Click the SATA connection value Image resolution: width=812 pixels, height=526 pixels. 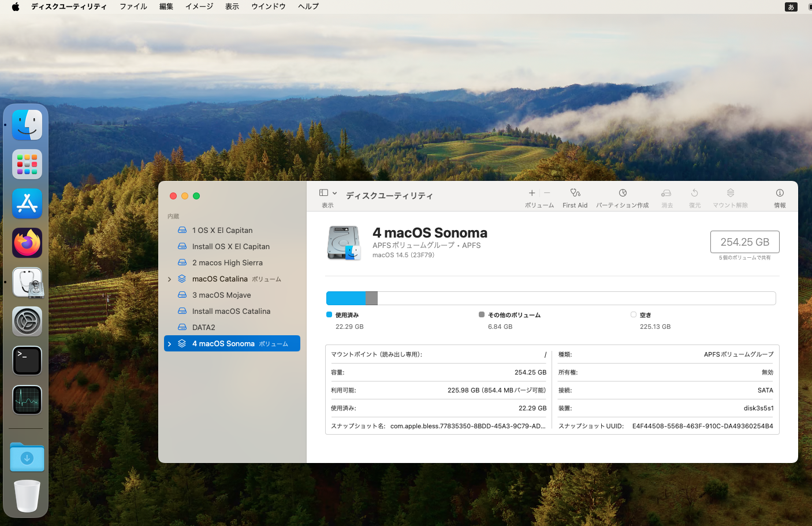coord(765,390)
